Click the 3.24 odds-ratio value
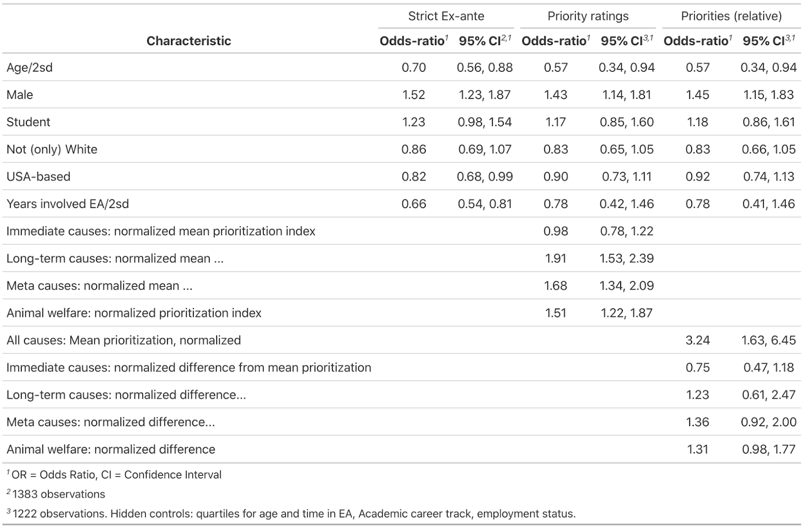Viewport: 812px width, 530px height. point(697,340)
